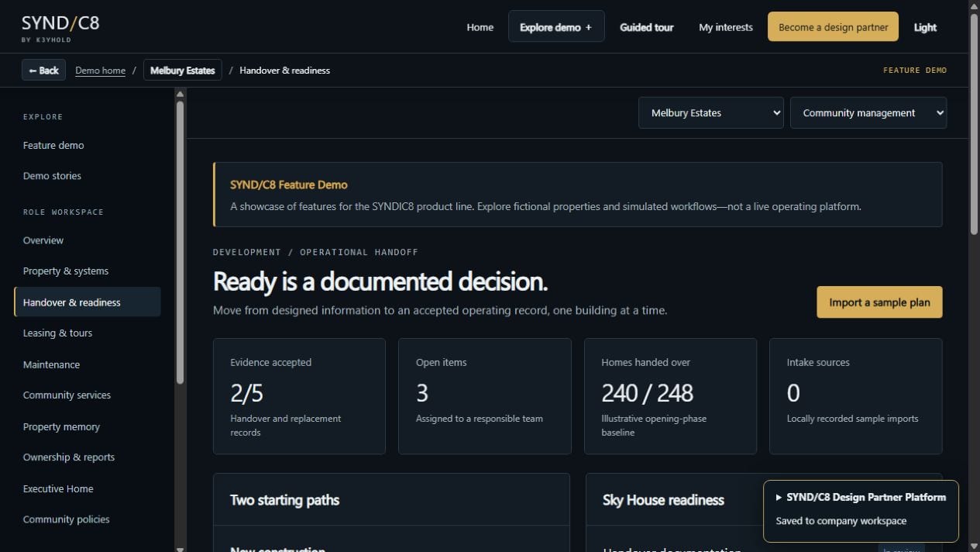Follow the Demo home breadcrumb link

click(100, 71)
